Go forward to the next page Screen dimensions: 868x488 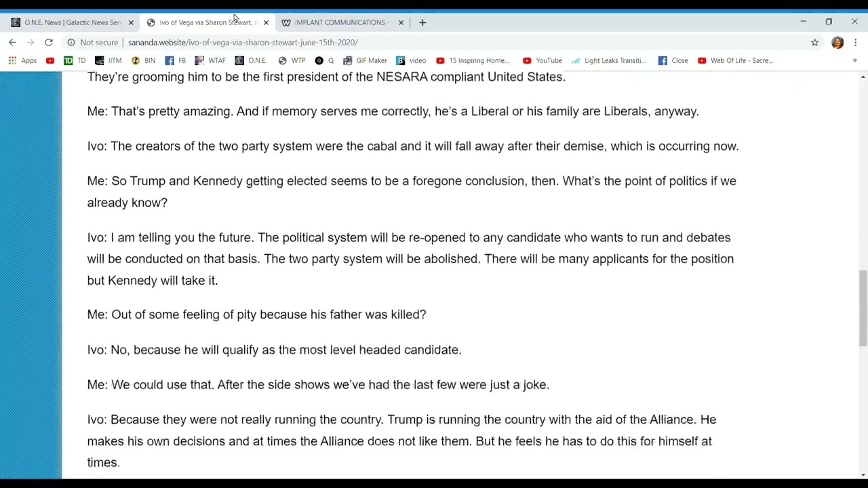point(31,42)
